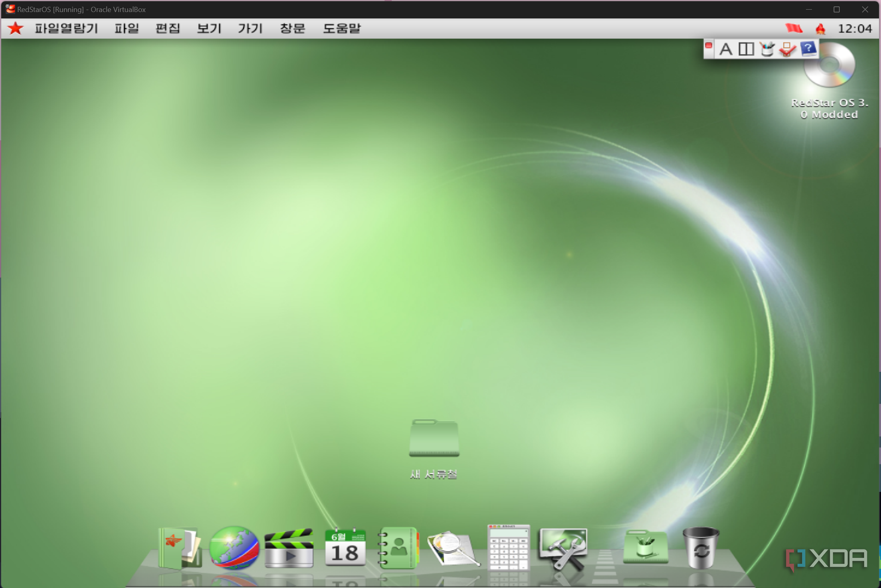
Task: Open the 파일 menu
Action: pyautogui.click(x=127, y=28)
